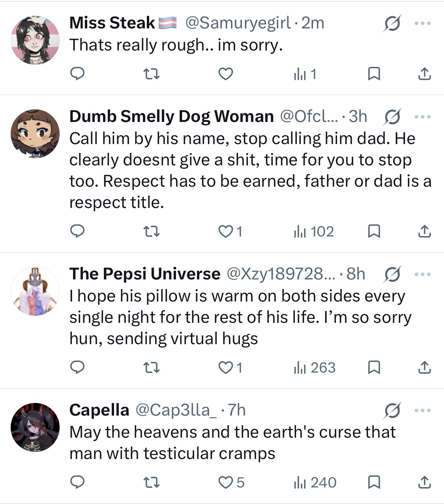This screenshot has height=504, width=444.
Task: View analytics showing 263 views
Action: pos(315,367)
